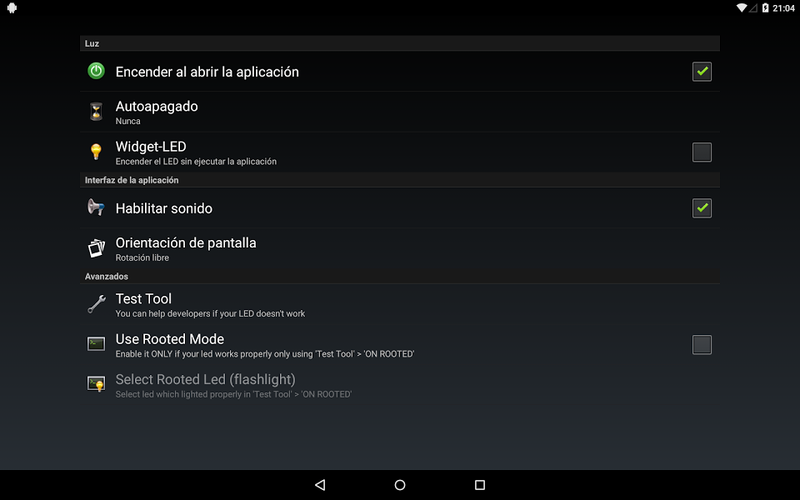Uncheck Encender al abrir la aplicación

pos(702,71)
